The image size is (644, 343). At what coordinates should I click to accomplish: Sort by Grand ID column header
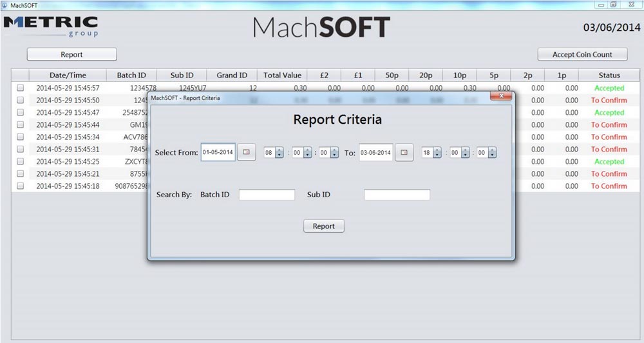coord(232,75)
